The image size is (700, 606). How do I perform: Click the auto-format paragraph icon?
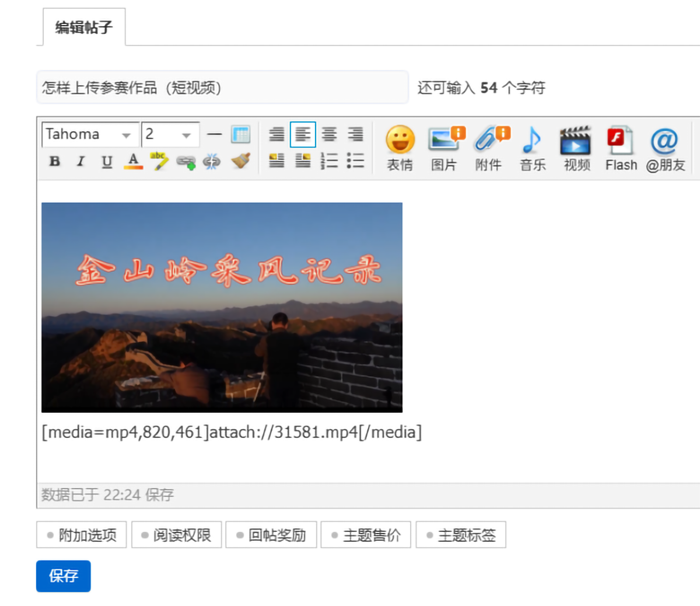pos(276,134)
